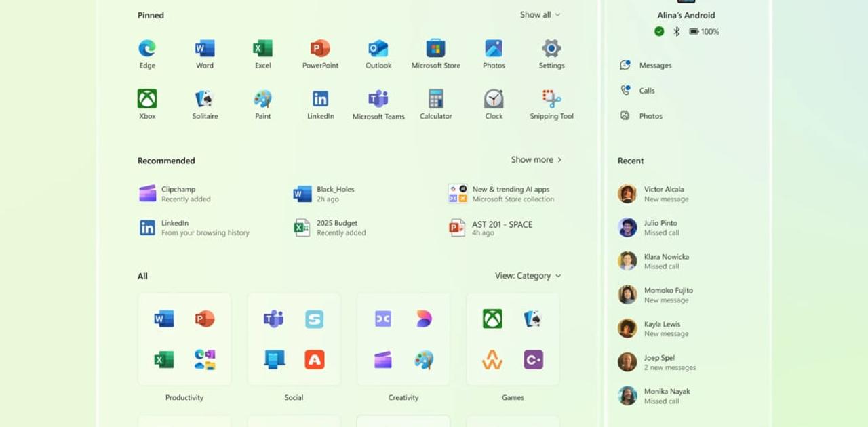The height and width of the screenshot is (427, 868).
Task: Open Paint in the Creativity category
Action: point(424,360)
